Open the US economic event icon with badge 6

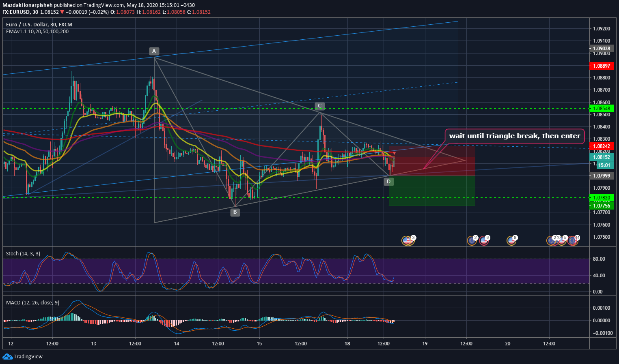[484, 240]
